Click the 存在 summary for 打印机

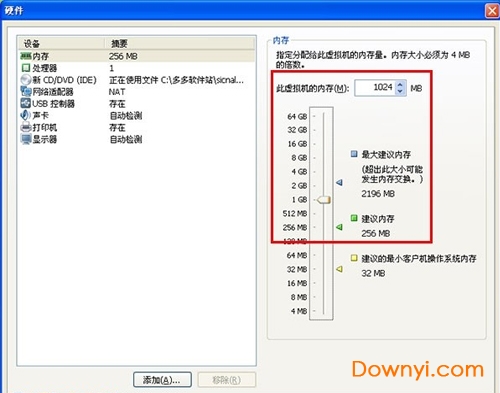[x=117, y=128]
